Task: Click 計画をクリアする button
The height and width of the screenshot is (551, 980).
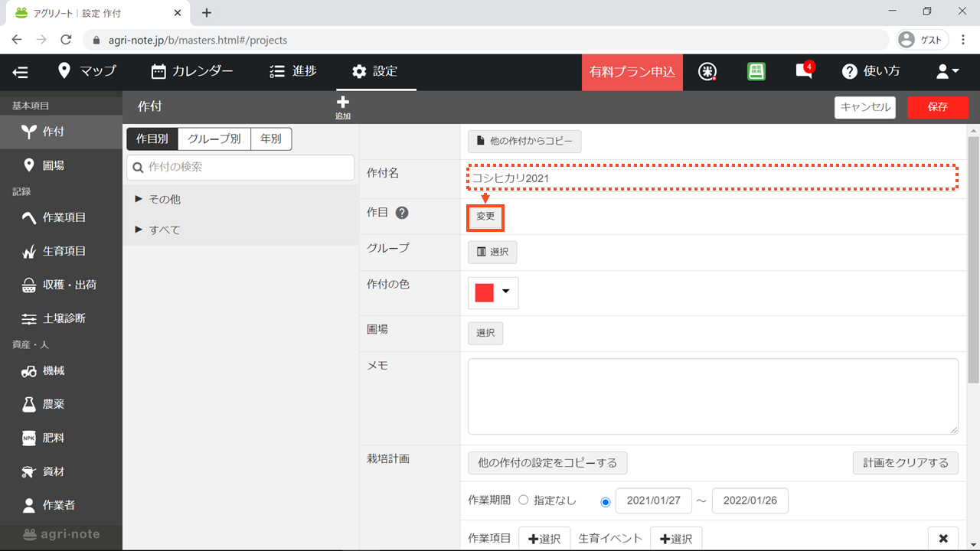Action: 906,463
